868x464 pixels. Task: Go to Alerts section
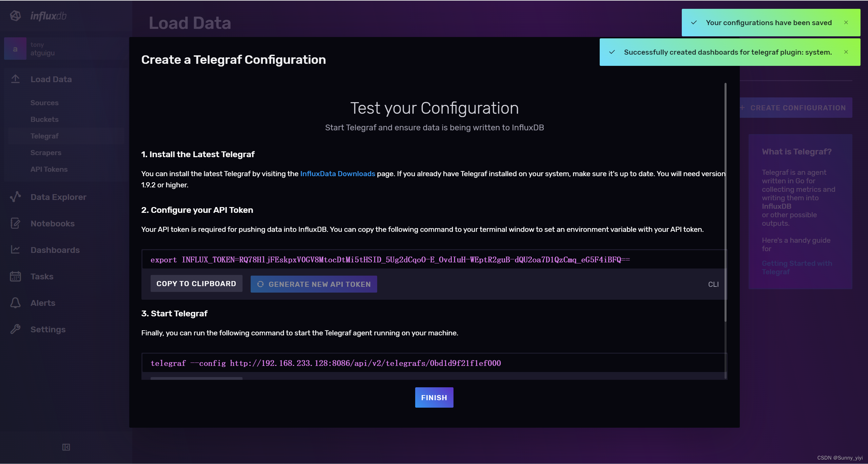[x=43, y=303]
